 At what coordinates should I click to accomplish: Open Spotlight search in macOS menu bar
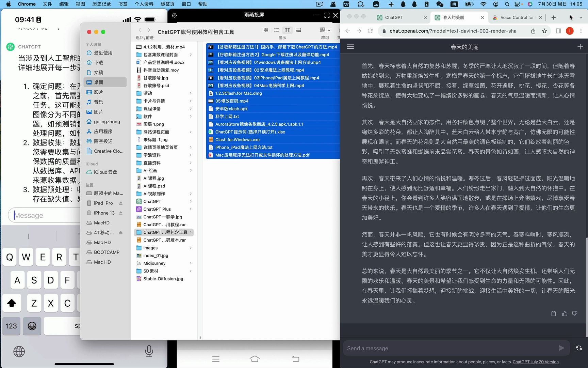(x=507, y=4)
